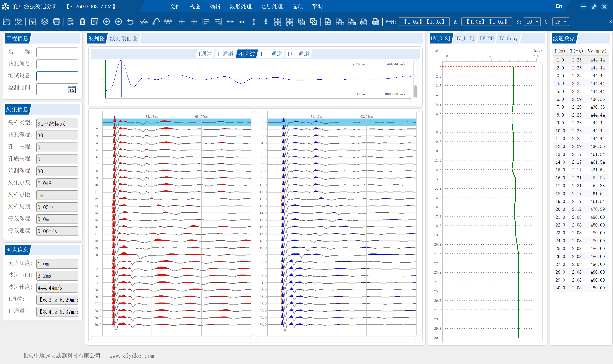This screenshot has width=613, height=364.
Task: Click the vertical expand arrows icon
Action: coord(254,22)
